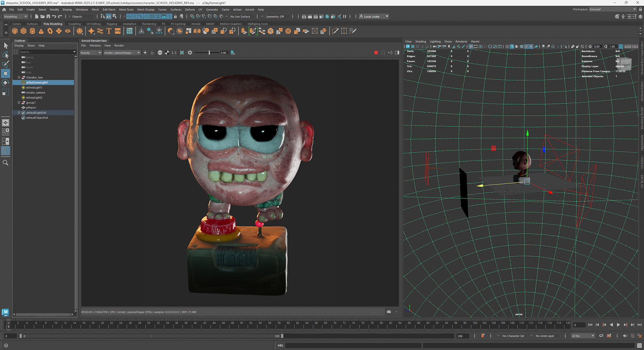Click the render view zoom slider handle
The image size is (644, 350).
(x=209, y=53)
